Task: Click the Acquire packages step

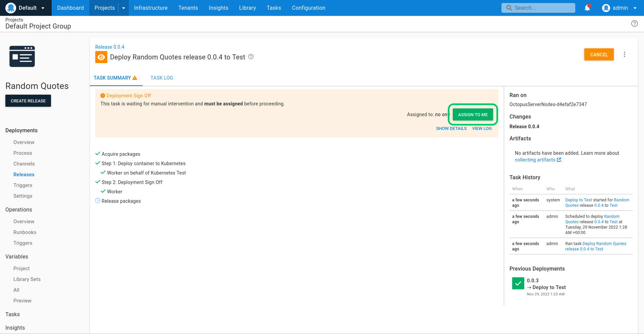Action: click(121, 154)
